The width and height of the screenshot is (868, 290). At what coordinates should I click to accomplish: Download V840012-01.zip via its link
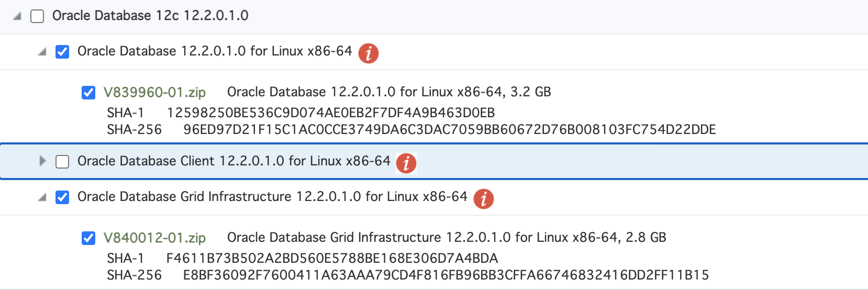tap(154, 238)
